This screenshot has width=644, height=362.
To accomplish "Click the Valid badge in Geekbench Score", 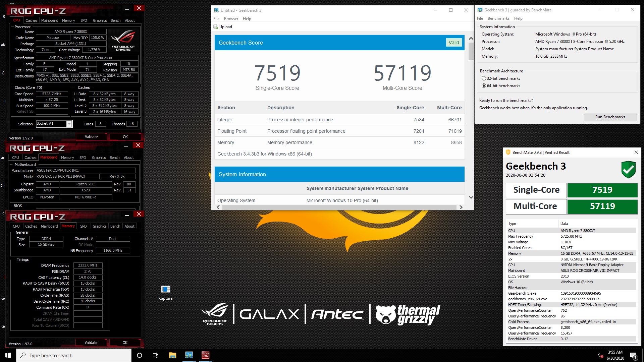I will click(454, 43).
